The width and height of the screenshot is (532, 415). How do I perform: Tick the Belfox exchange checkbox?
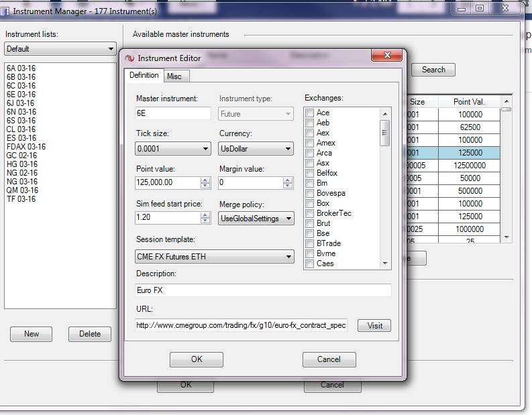pyautogui.click(x=309, y=173)
